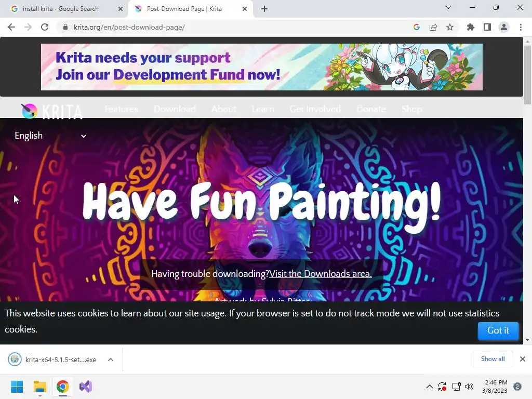Show hidden system tray icons
The height and width of the screenshot is (399, 532).
click(x=429, y=387)
